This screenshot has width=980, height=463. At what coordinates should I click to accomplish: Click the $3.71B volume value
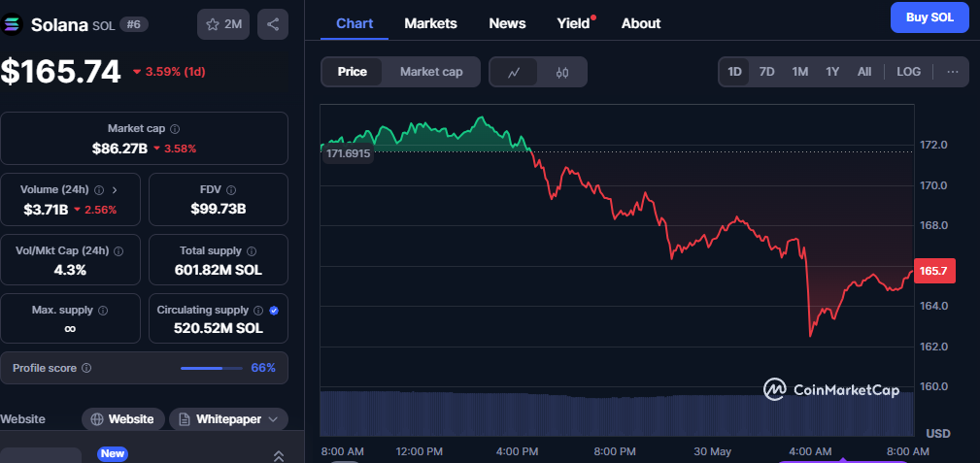[x=46, y=210]
